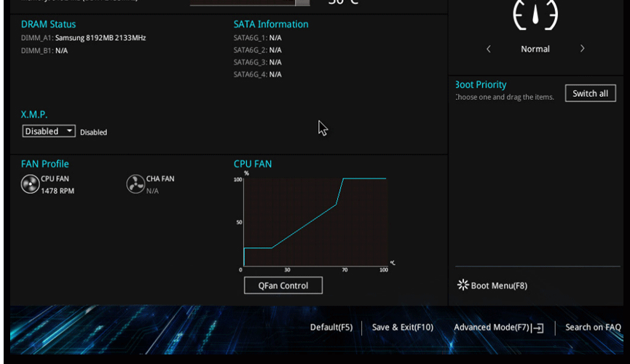Image resolution: width=630 pixels, height=364 pixels.
Task: Switch tuning mode with left chevron
Action: pos(489,49)
